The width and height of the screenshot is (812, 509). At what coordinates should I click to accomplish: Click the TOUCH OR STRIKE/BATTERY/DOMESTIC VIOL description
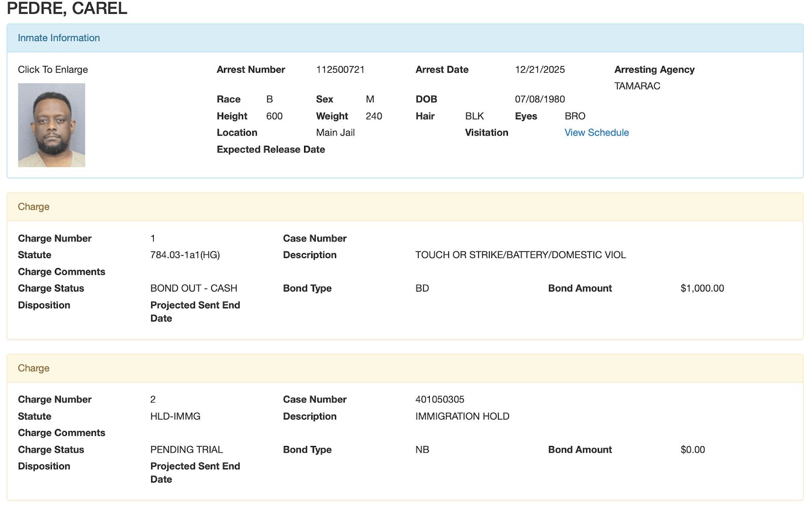[520, 255]
